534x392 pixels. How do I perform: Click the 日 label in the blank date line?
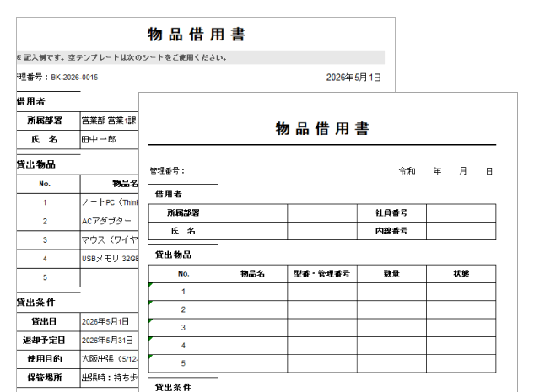point(489,171)
